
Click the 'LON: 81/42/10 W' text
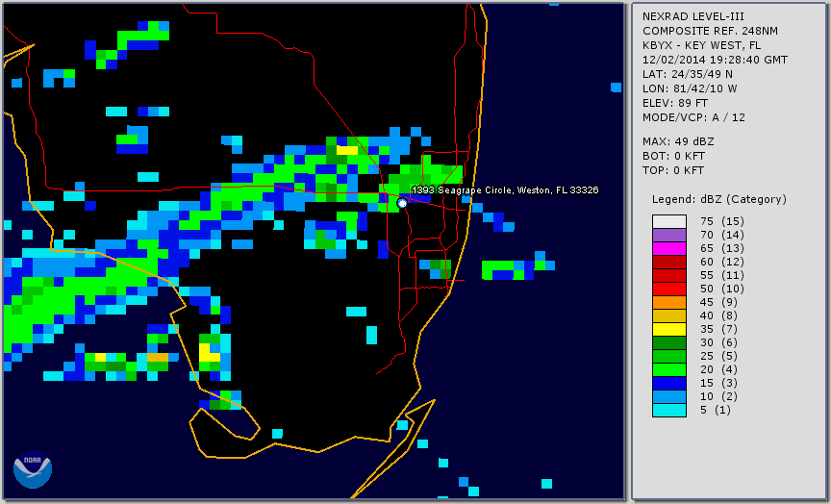click(x=690, y=88)
